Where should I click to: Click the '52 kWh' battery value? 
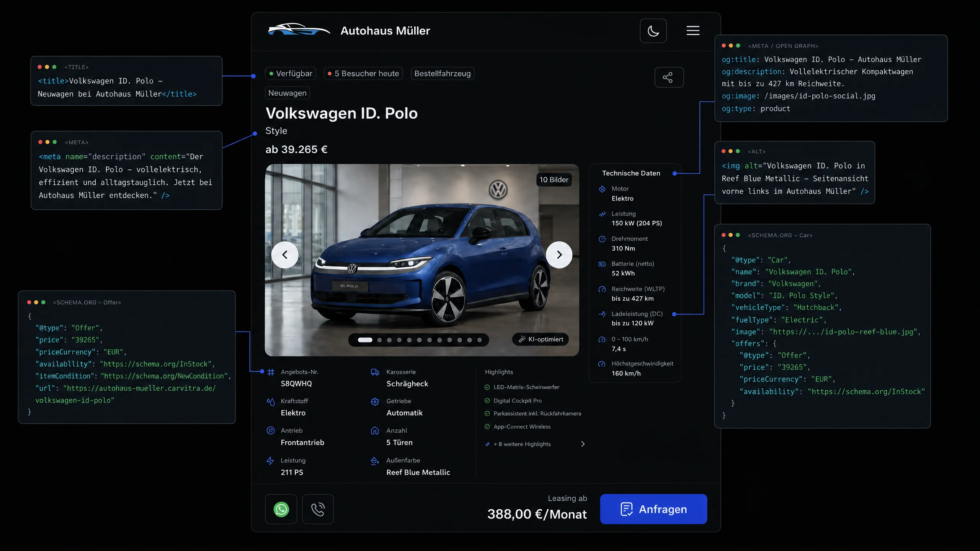point(623,273)
